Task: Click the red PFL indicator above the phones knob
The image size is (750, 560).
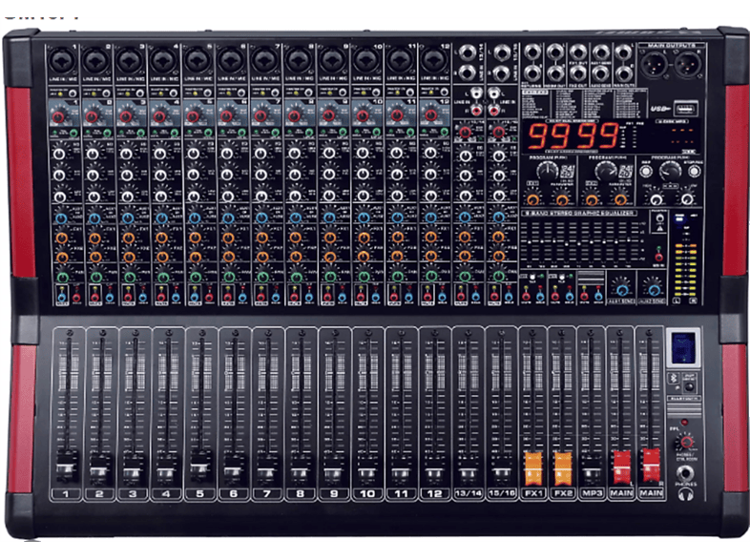Action: coord(684,423)
